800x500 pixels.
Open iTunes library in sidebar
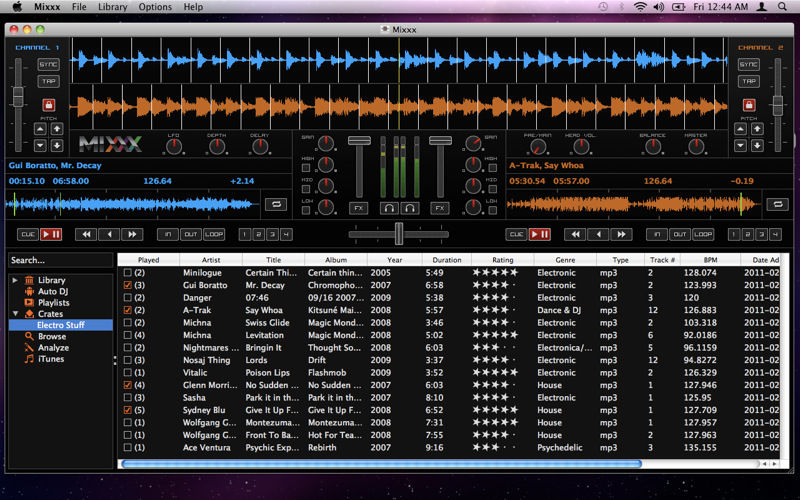click(51, 359)
